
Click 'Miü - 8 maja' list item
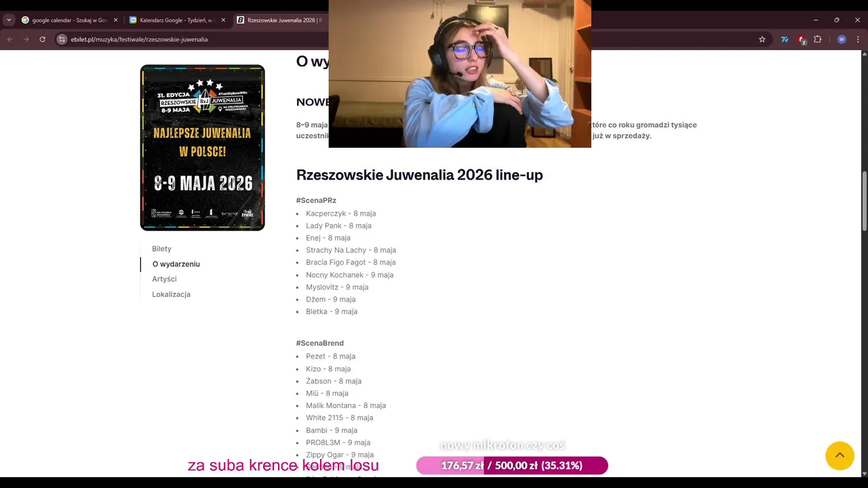[x=327, y=393]
